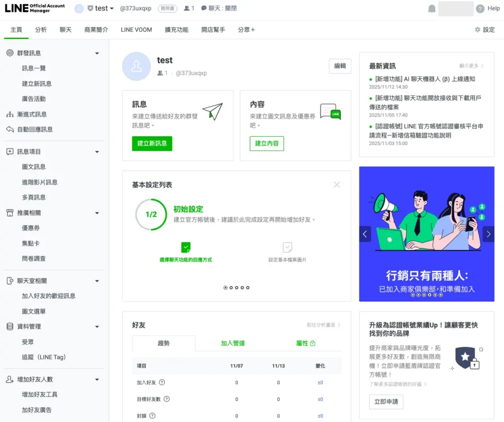Click help icon beside 加入好友

[x=162, y=382]
